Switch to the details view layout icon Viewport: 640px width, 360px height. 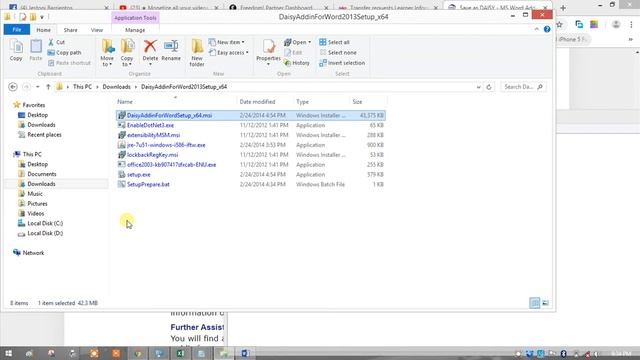tap(534, 303)
